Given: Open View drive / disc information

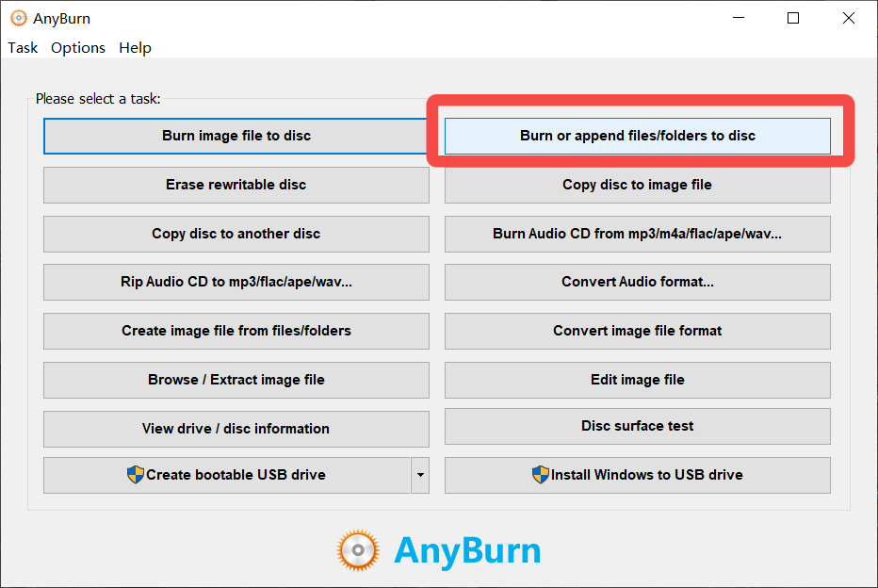Looking at the screenshot, I should coord(236,429).
